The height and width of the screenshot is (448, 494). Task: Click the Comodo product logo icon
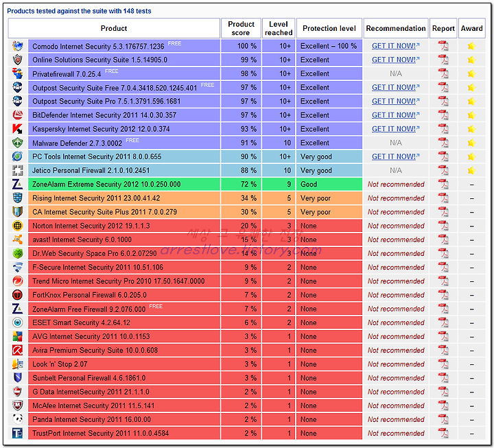(x=18, y=46)
